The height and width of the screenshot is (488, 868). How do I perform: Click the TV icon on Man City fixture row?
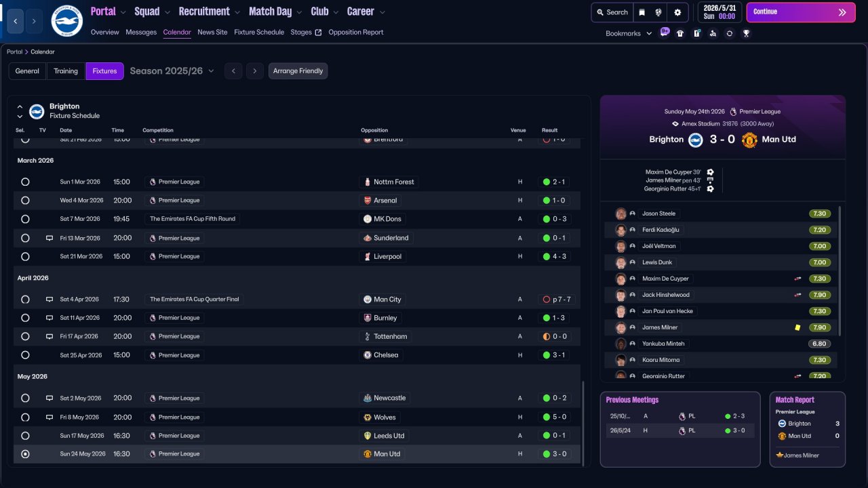coord(49,299)
